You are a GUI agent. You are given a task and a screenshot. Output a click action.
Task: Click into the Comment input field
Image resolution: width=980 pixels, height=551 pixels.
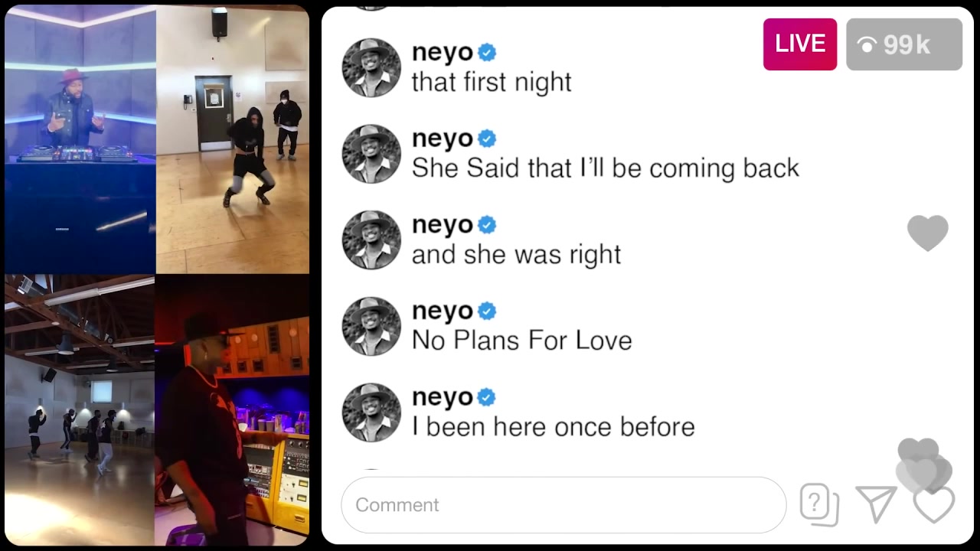coord(563,505)
